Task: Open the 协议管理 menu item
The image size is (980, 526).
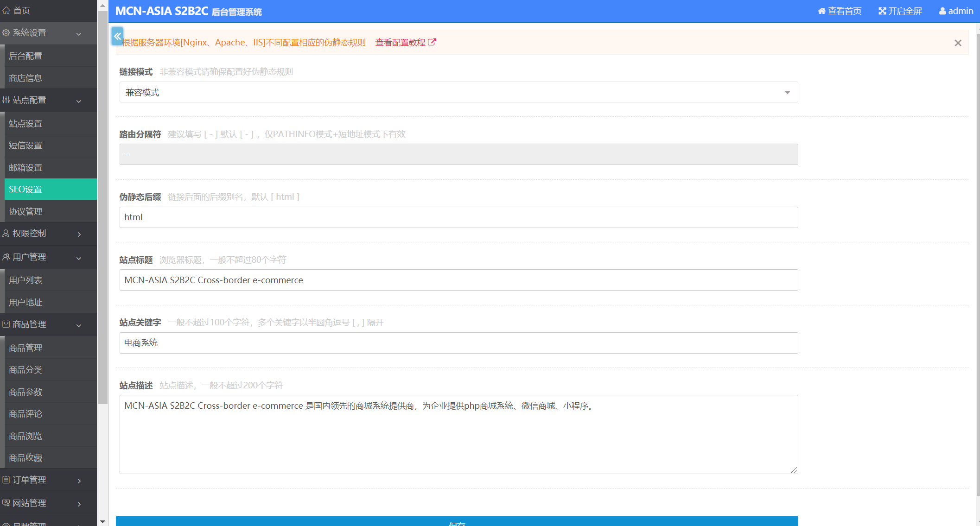Action: pyautogui.click(x=25, y=211)
